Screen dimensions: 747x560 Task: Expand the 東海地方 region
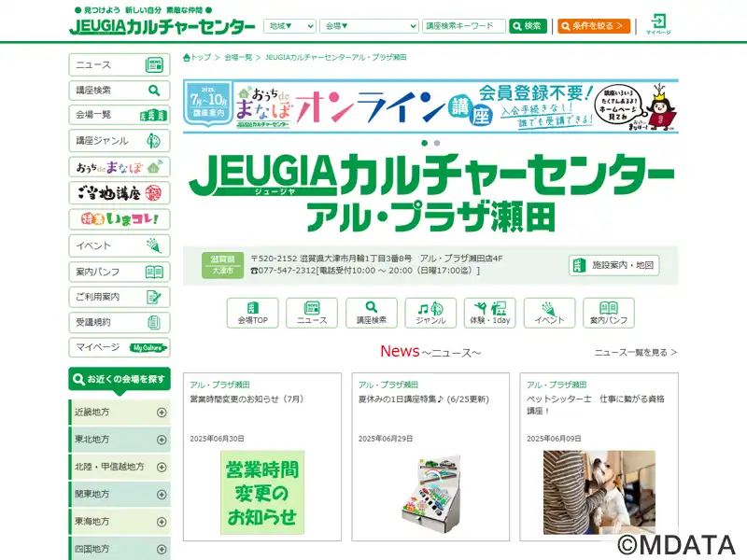click(x=120, y=522)
